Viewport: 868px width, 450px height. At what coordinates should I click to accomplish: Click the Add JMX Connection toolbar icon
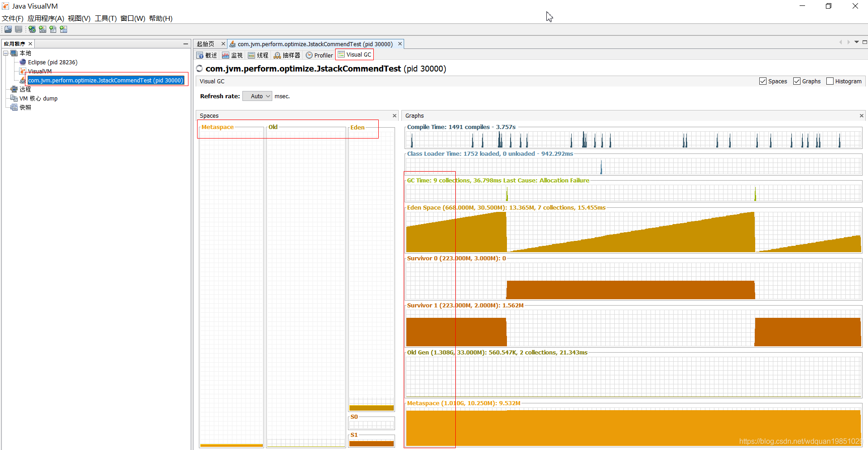[x=43, y=29]
